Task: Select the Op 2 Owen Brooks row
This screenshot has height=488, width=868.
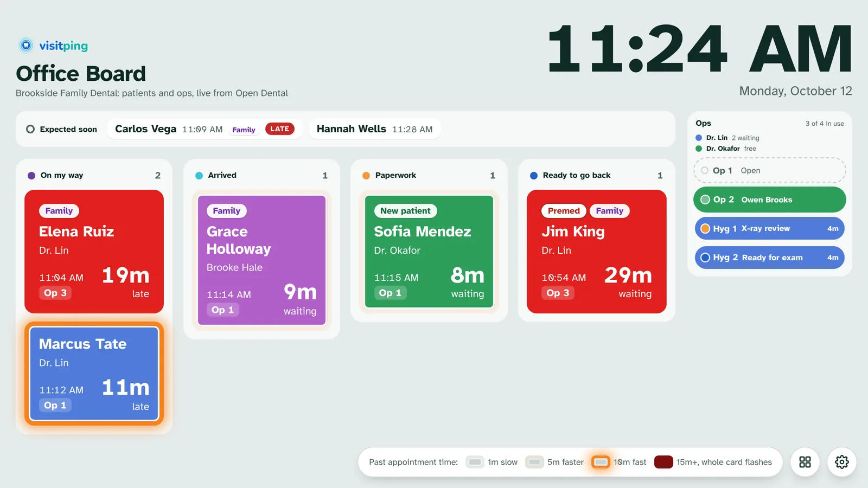Action: (770, 200)
